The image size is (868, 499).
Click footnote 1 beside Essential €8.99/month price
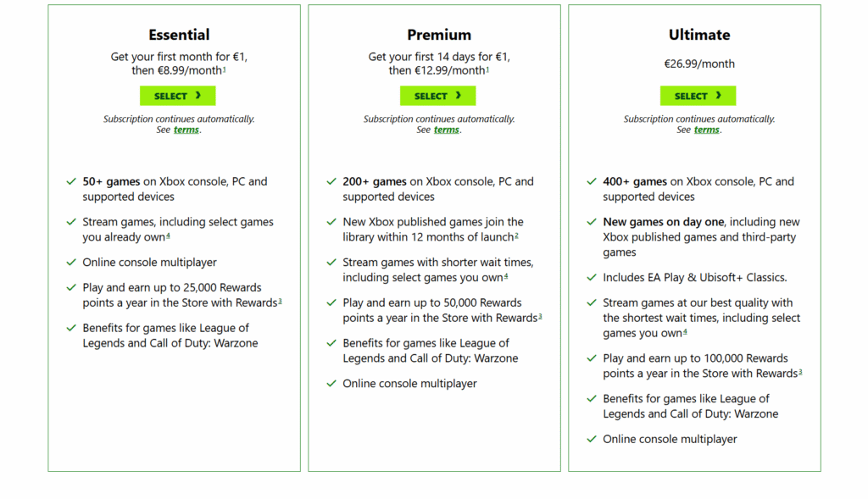(224, 69)
